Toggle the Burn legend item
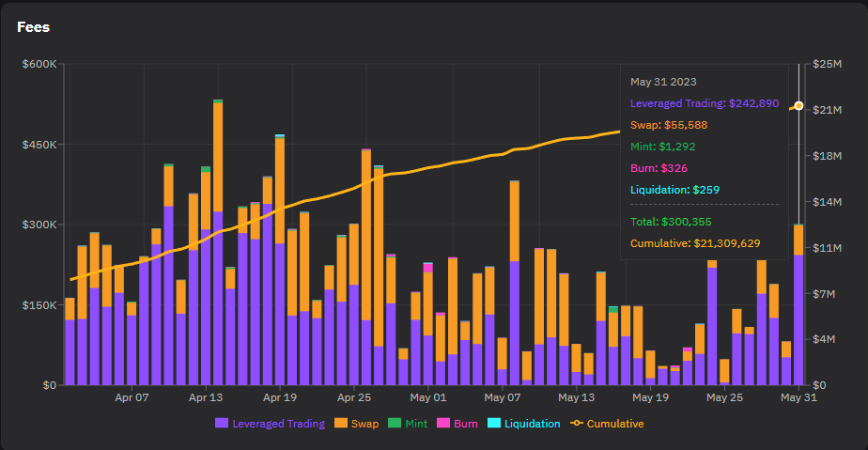 [457, 424]
